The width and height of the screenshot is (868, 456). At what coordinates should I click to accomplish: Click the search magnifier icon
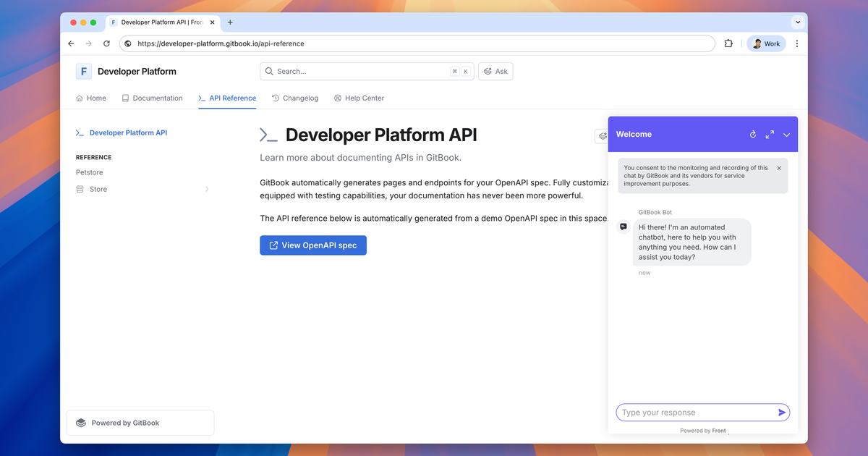point(268,71)
